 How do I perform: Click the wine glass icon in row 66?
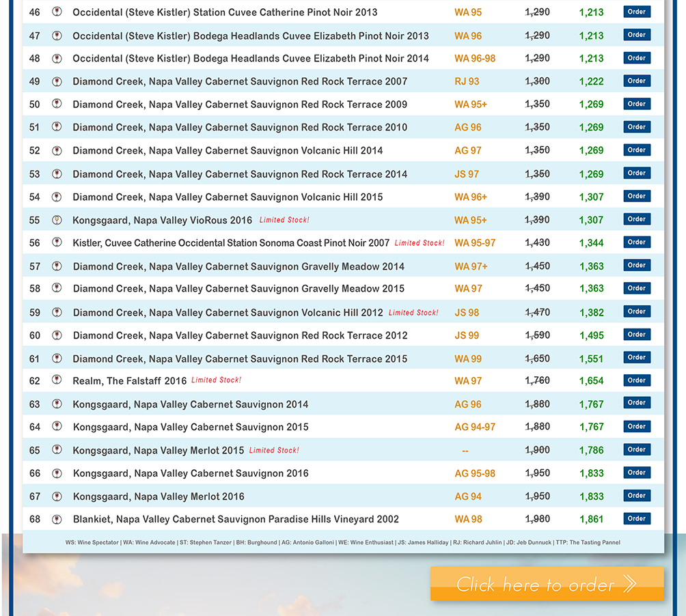(x=57, y=473)
